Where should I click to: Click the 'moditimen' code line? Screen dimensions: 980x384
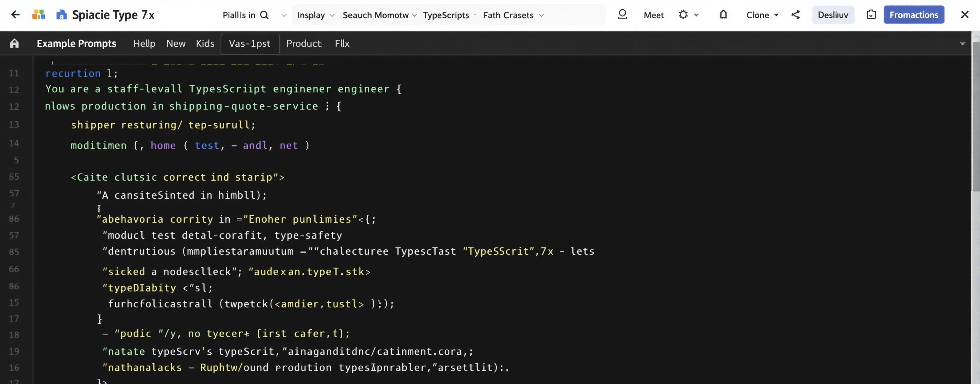190,145
